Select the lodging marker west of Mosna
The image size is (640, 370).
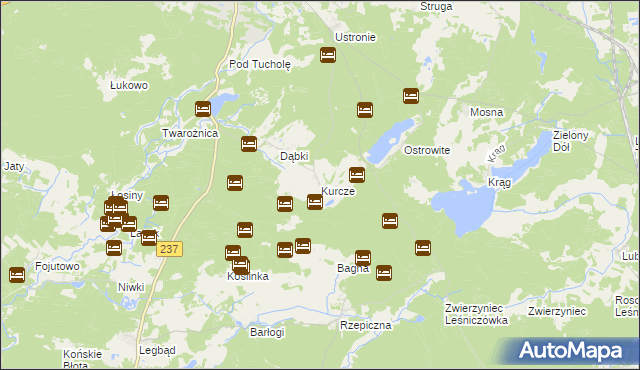[411, 96]
